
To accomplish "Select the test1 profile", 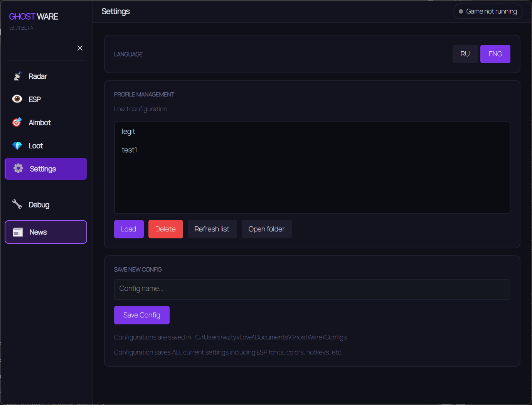I will point(312,150).
